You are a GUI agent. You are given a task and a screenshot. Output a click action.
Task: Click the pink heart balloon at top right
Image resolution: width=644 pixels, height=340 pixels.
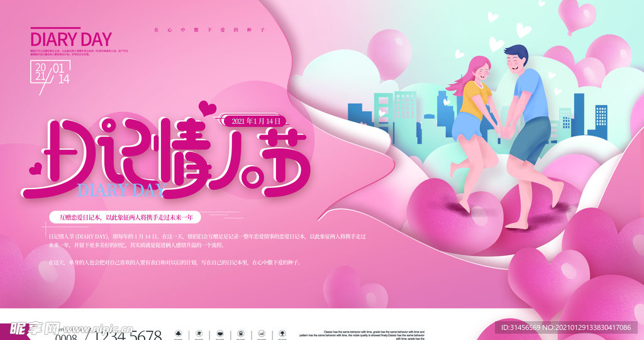pyautogui.click(x=577, y=16)
